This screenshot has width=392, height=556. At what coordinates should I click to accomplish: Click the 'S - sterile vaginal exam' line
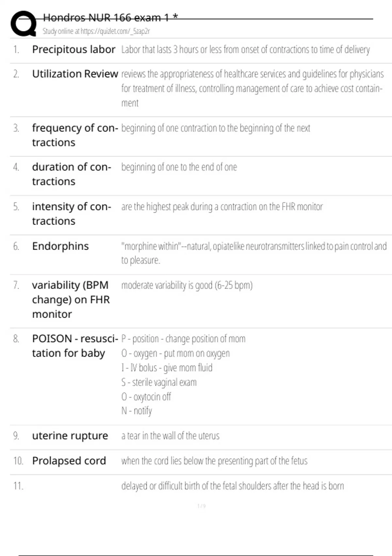click(x=159, y=382)
